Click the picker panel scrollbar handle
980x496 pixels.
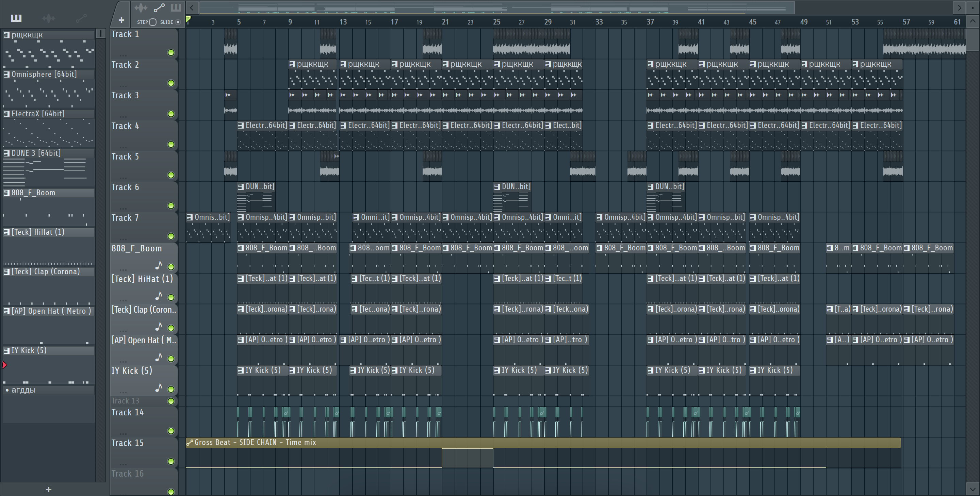(100, 33)
